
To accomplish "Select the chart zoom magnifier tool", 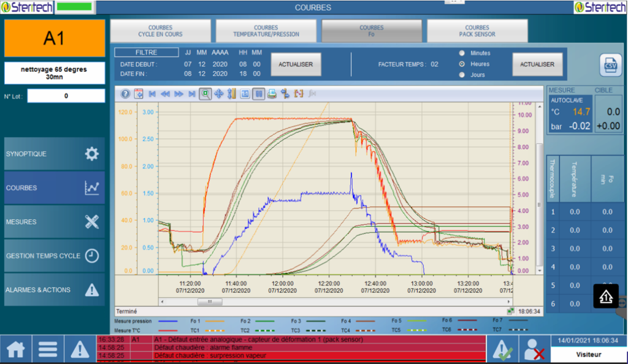I will [205, 94].
